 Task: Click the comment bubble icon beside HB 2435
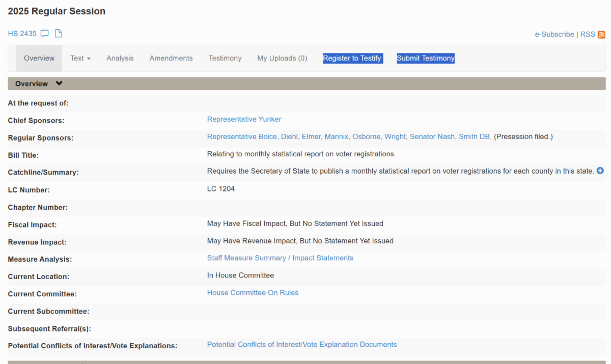pyautogui.click(x=45, y=34)
